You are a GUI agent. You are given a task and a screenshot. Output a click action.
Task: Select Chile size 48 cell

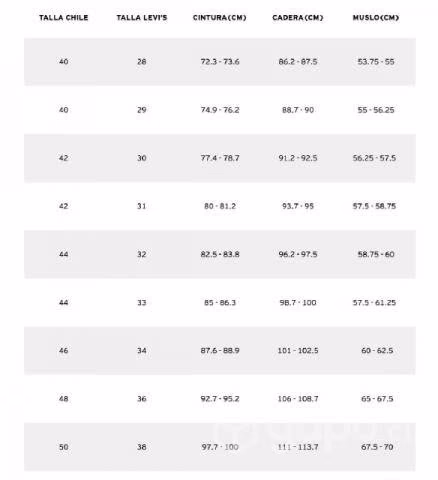[x=64, y=399]
